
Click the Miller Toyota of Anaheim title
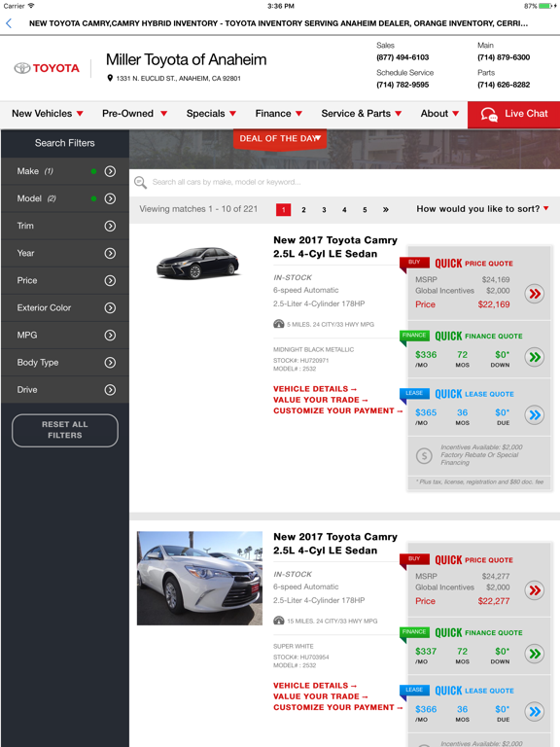pos(187,60)
